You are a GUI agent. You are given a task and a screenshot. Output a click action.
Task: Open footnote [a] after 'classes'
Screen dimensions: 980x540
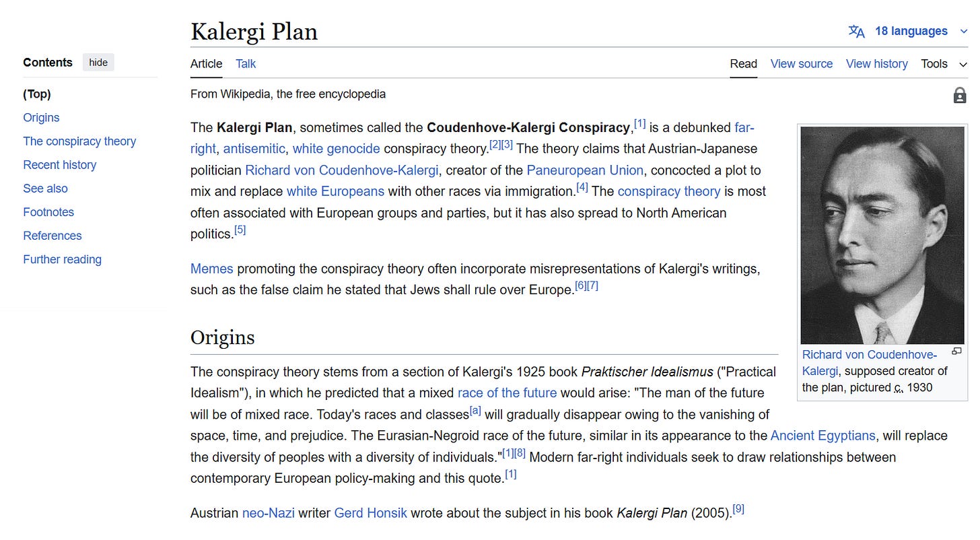point(475,410)
